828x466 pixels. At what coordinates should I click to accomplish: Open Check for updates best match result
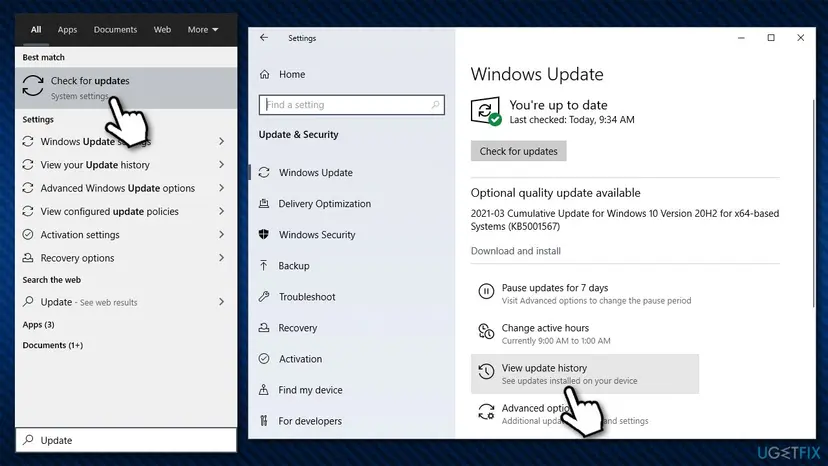[126, 88]
